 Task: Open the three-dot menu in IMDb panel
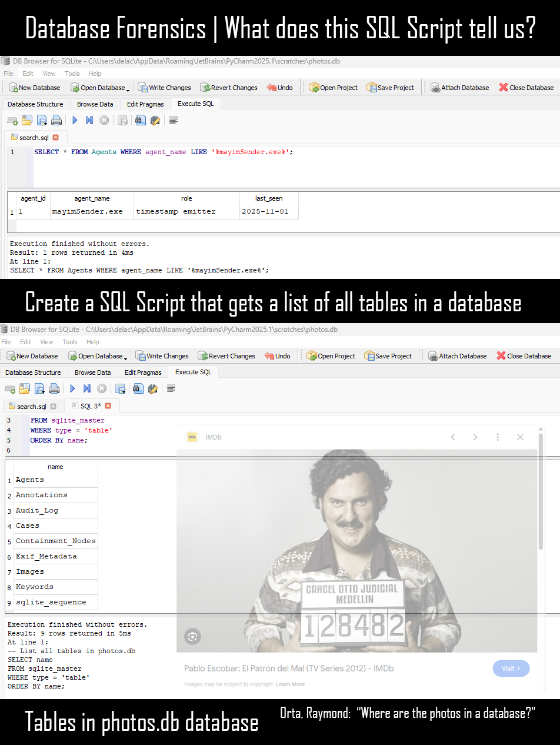pyautogui.click(x=498, y=437)
